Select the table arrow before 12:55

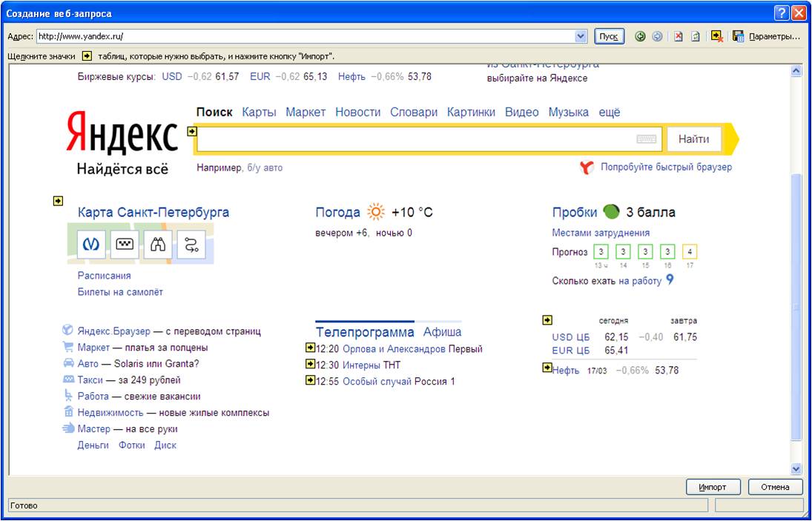click(x=310, y=381)
